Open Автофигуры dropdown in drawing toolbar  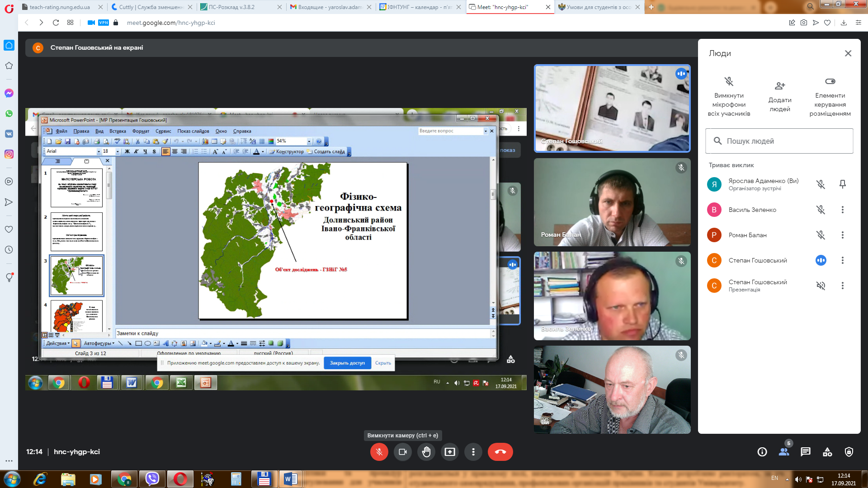pyautogui.click(x=99, y=343)
